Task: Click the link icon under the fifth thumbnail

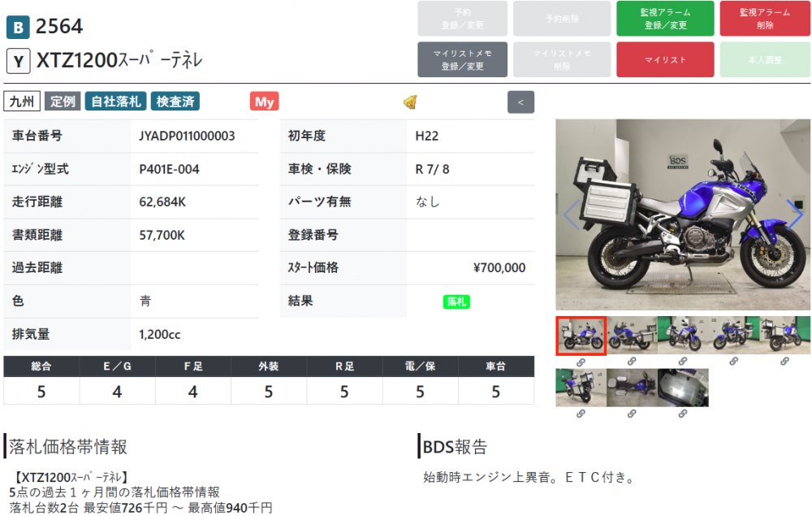Action: [x=784, y=361]
